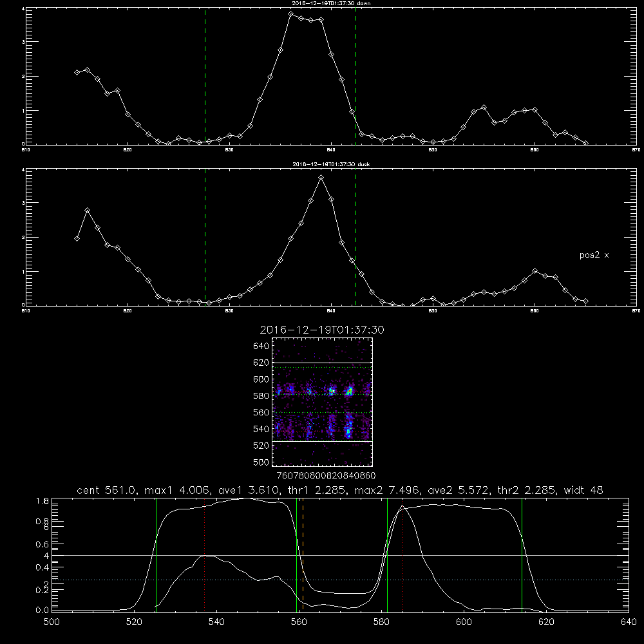Viewport: 644px width, 644px height.
Task: Click heatmap y-axis label '580'
Action: [x=261, y=396]
